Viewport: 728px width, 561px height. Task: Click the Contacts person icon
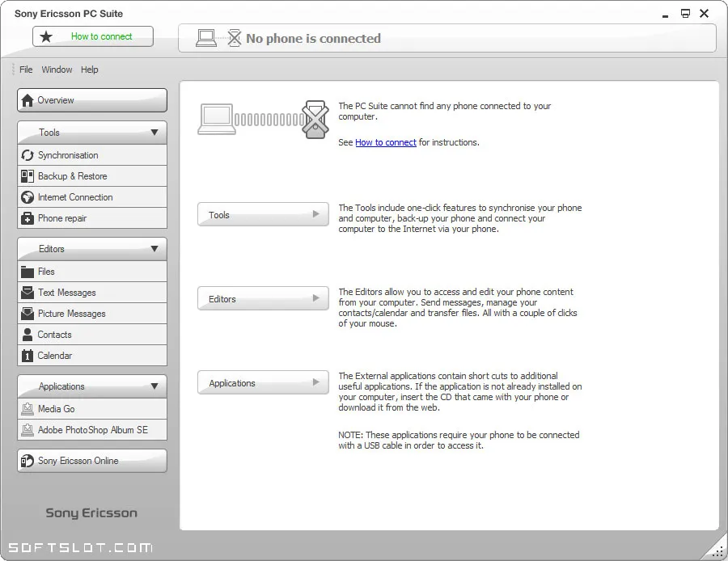[x=28, y=335]
